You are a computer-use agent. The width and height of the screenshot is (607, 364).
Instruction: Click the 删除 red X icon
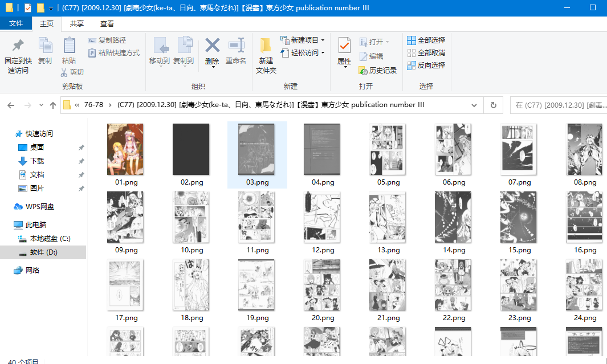coord(212,46)
